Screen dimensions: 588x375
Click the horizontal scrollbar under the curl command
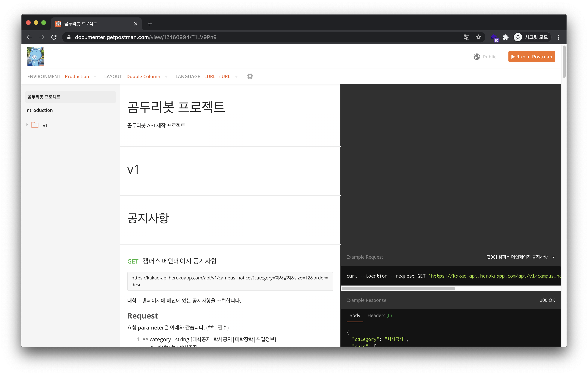pyautogui.click(x=398, y=289)
